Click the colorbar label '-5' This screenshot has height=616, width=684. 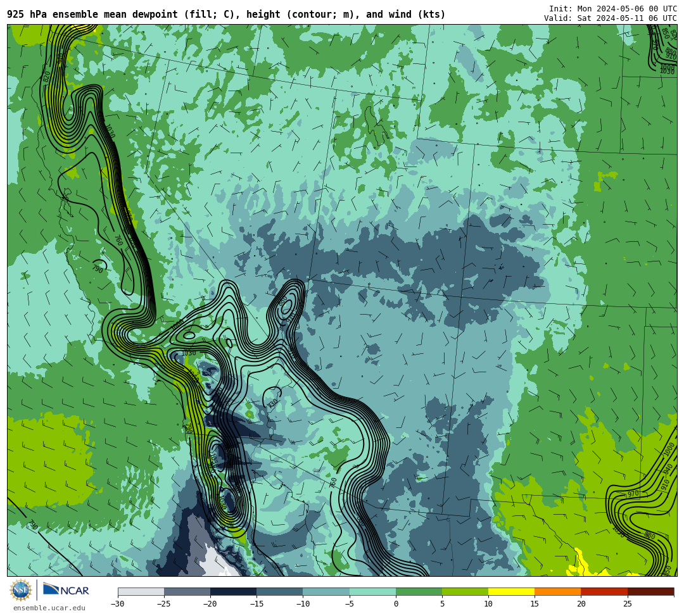(350, 604)
